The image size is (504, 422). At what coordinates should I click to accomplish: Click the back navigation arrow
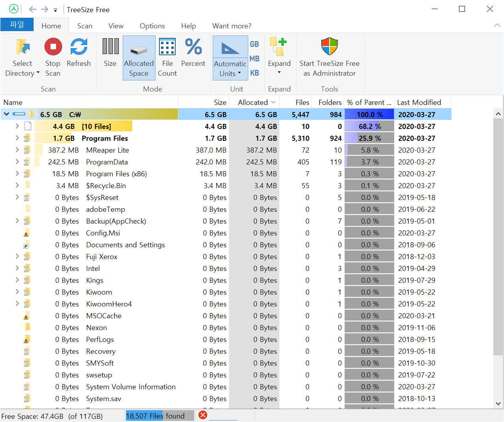[x=32, y=9]
